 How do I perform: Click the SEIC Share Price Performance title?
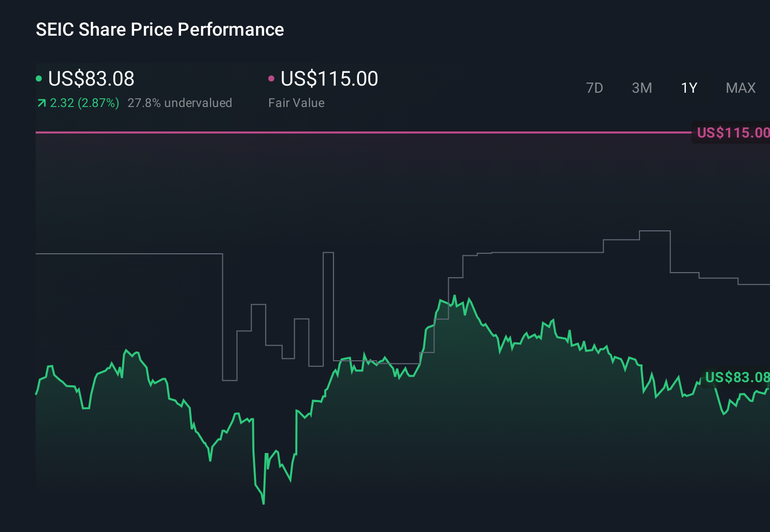pos(160,30)
